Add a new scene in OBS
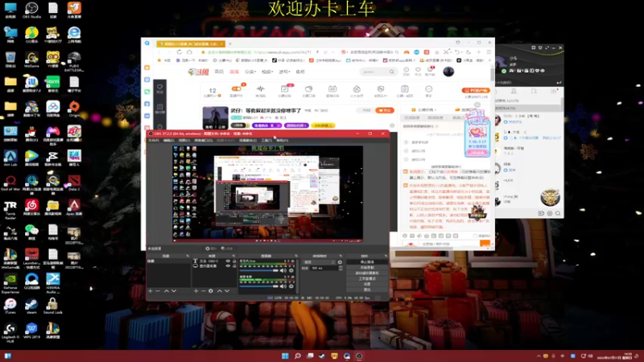This screenshot has height=362, width=644. (151, 291)
